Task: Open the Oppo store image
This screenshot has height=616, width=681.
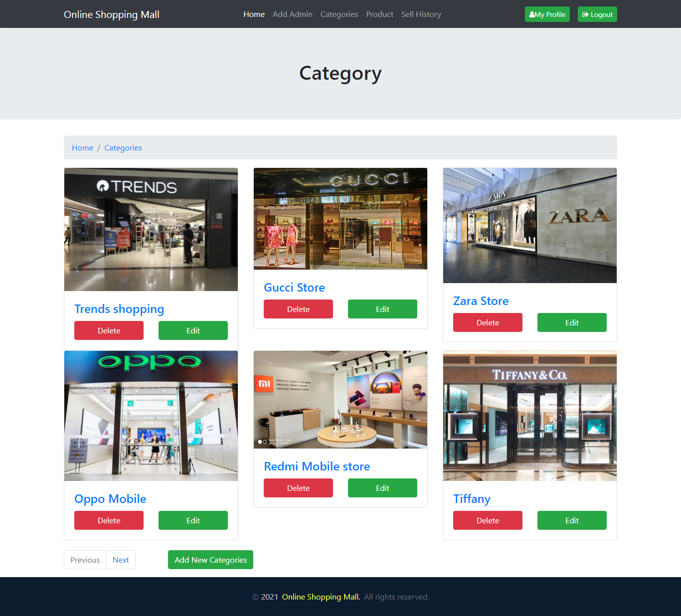Action: pos(151,416)
